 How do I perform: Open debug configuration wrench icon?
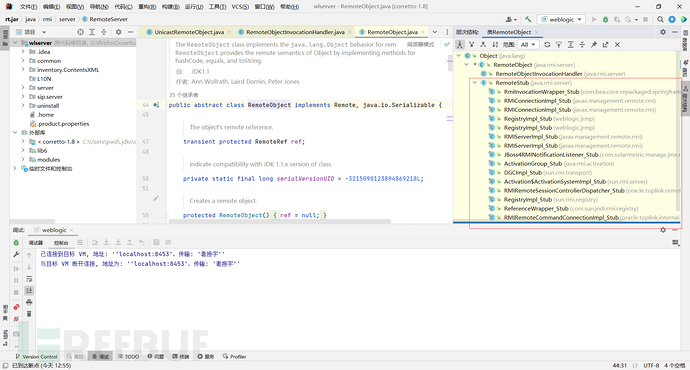[x=16, y=254]
